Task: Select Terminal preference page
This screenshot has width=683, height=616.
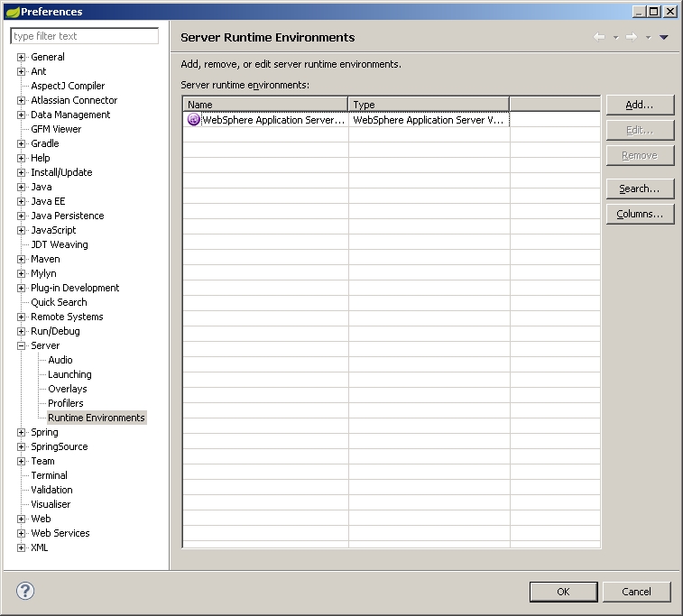Action: (50, 475)
